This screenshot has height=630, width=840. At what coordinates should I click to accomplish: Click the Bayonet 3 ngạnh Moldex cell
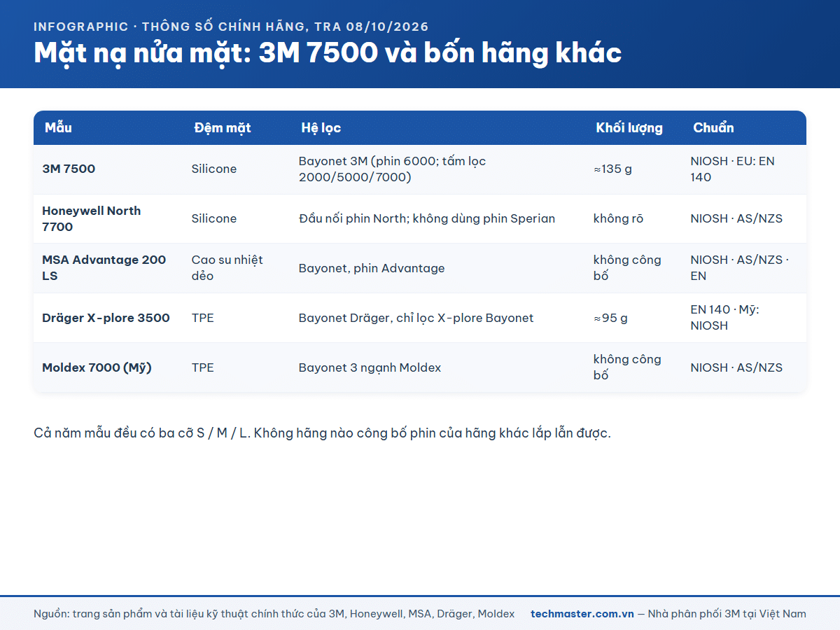pos(370,367)
